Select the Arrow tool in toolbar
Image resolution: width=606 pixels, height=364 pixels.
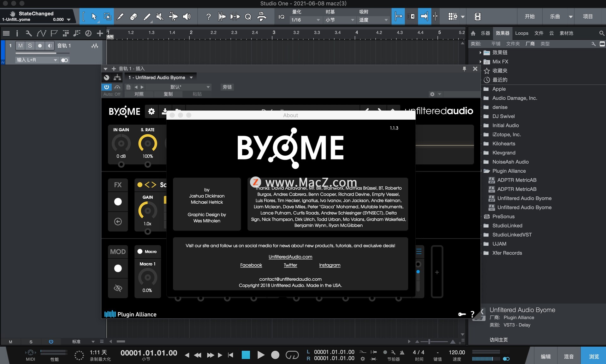(x=94, y=16)
